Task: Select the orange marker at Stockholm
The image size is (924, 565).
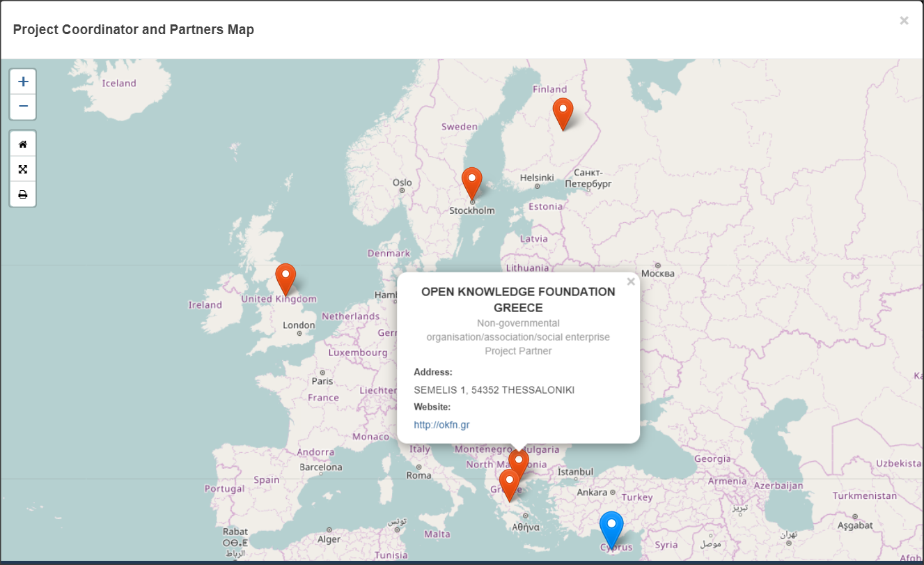Action: click(x=472, y=183)
